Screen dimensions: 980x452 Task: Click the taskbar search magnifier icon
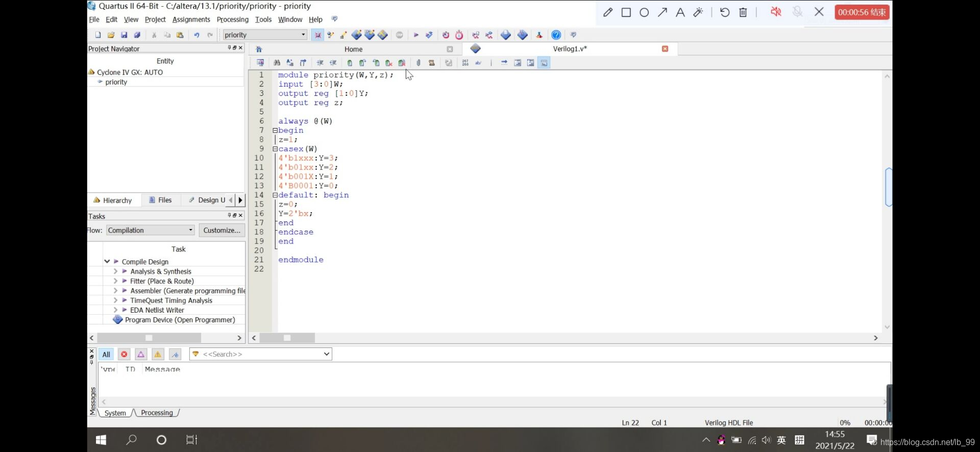[131, 440]
